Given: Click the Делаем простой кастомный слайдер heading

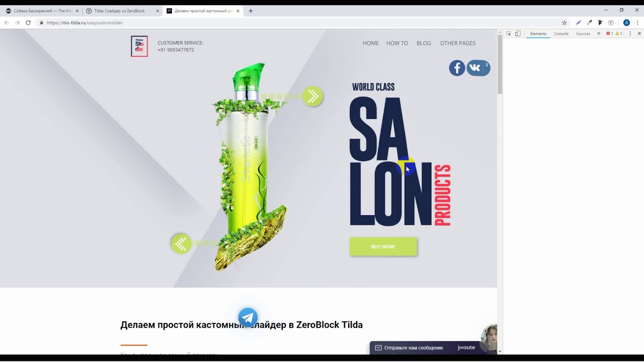Looking at the screenshot, I should pos(242,325).
